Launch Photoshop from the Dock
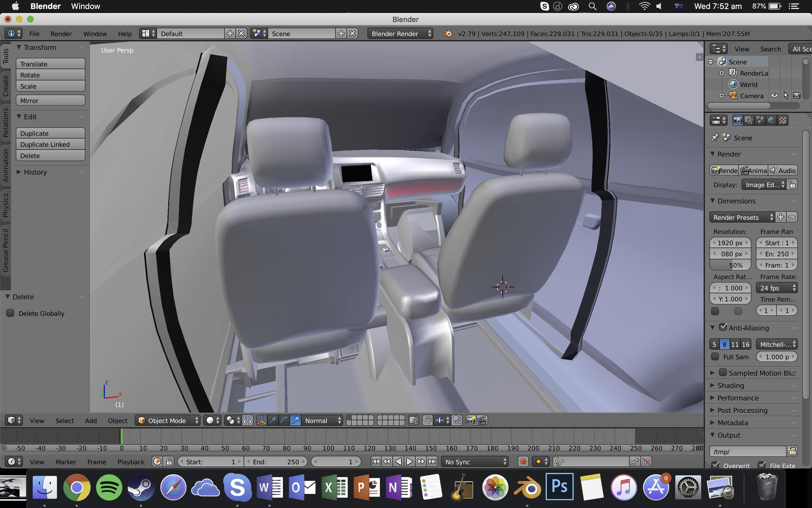 (559, 487)
